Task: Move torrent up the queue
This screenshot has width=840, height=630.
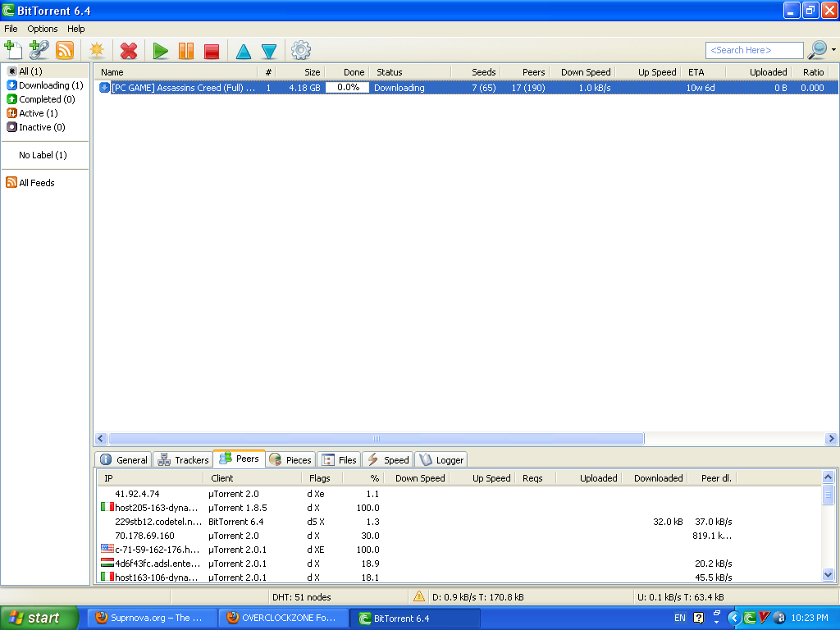Action: [244, 52]
